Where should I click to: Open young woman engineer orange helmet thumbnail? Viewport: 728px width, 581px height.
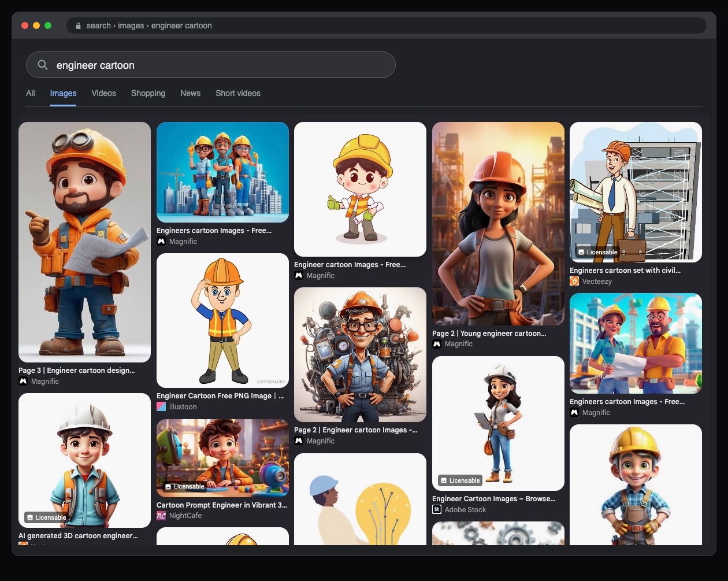498,224
